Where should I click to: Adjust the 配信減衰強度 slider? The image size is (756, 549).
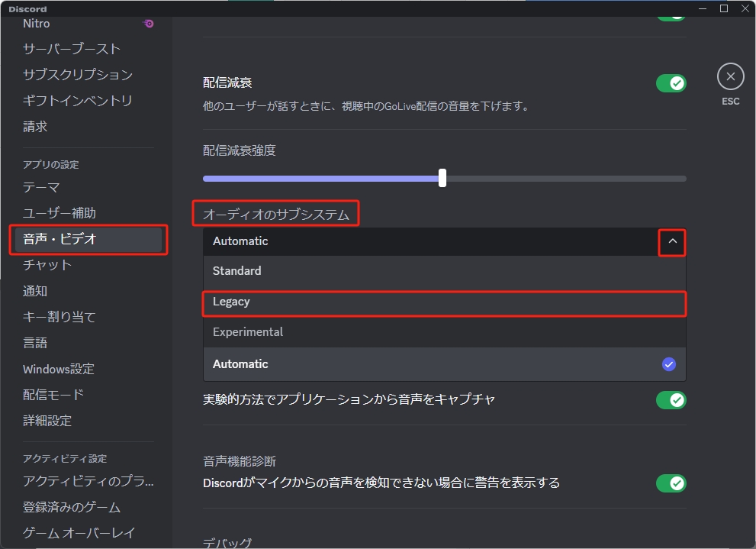[x=442, y=178]
